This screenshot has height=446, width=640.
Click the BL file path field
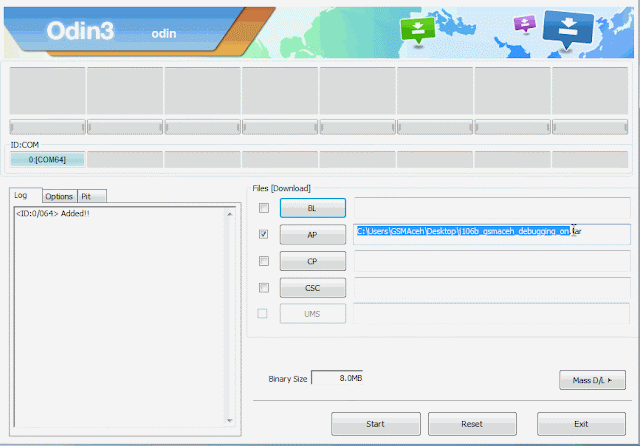[492, 208]
